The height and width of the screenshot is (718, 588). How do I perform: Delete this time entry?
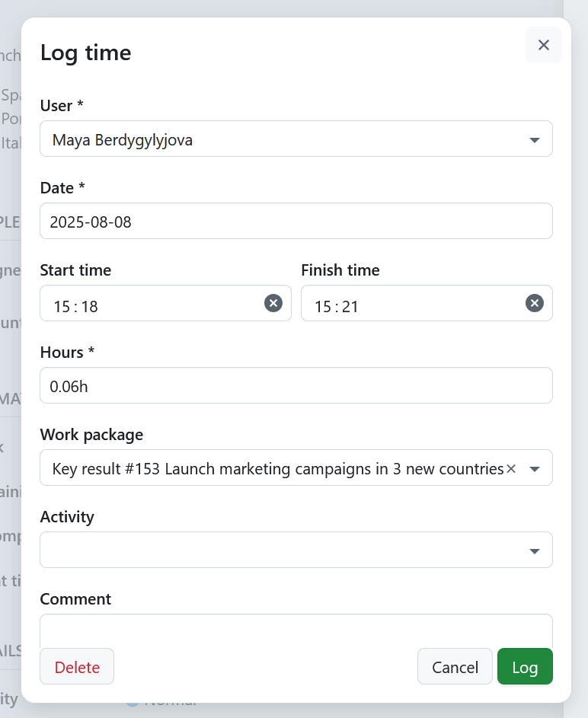(x=77, y=666)
